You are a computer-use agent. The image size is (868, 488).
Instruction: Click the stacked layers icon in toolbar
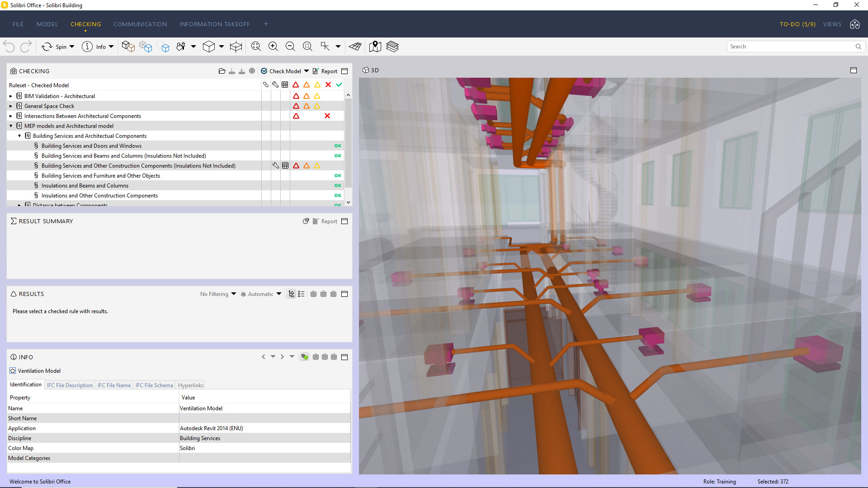coord(392,47)
